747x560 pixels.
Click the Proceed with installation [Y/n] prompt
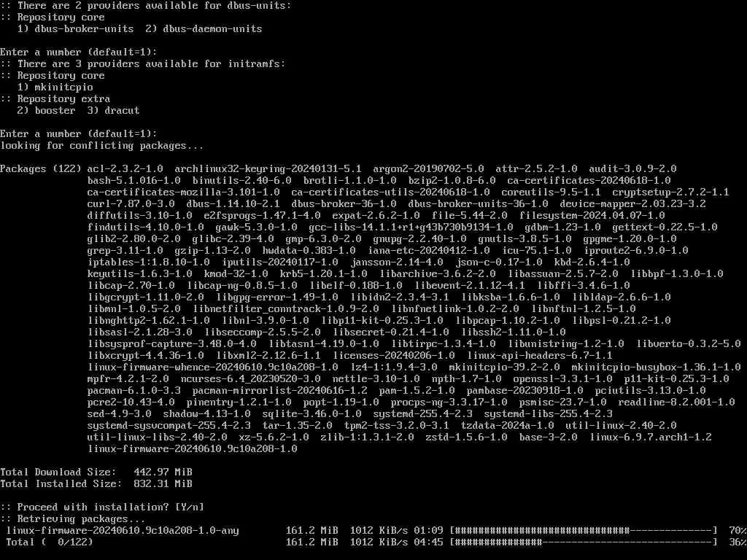click(x=102, y=507)
